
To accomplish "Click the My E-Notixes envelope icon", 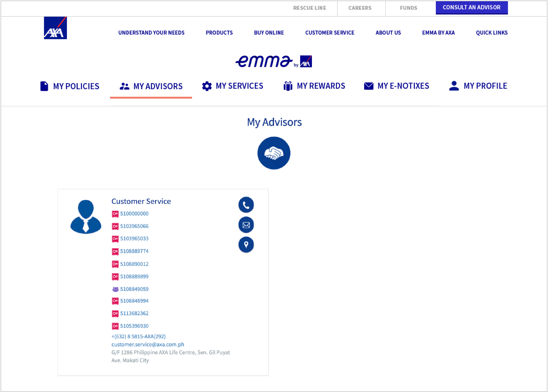I will tap(369, 86).
